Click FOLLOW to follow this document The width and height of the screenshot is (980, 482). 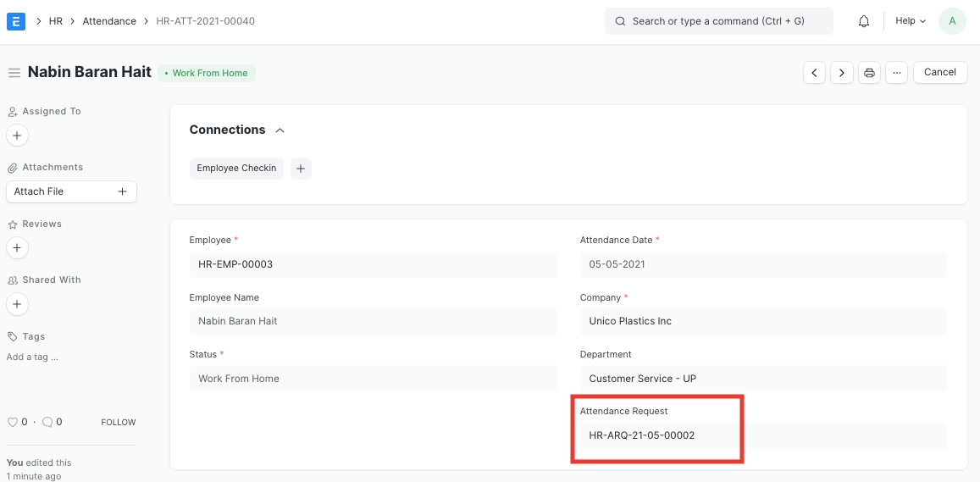(x=118, y=422)
